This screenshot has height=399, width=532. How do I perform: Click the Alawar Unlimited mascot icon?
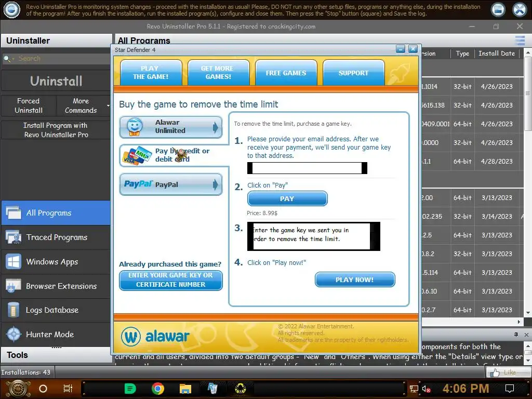(x=135, y=127)
